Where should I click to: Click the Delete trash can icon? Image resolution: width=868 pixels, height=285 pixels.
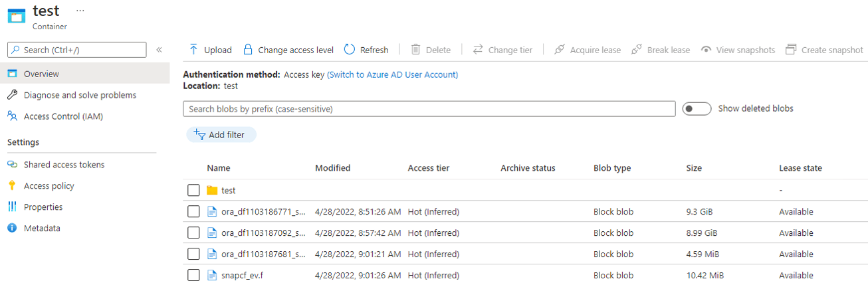coord(415,50)
